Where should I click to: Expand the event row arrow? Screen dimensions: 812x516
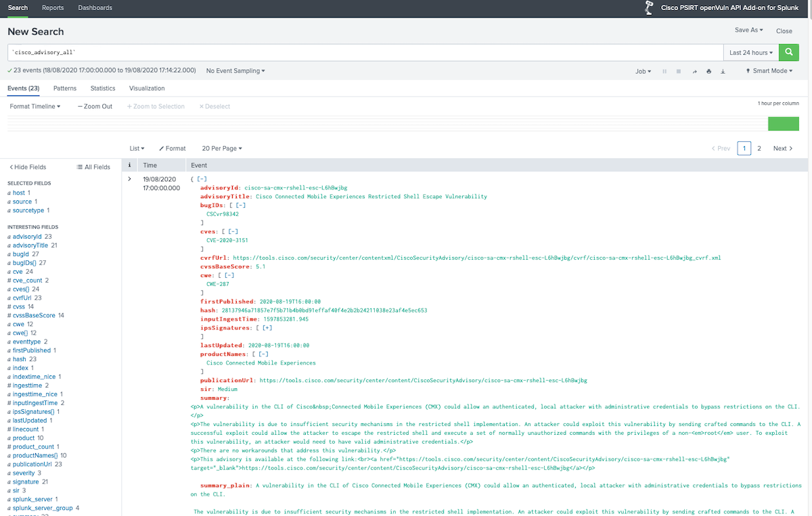[129, 179]
